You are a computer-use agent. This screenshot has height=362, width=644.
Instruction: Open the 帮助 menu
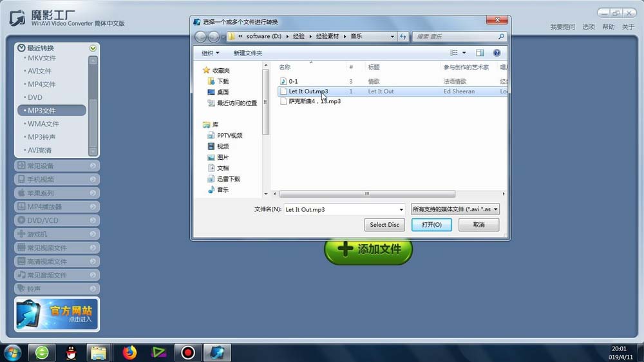coord(609,26)
